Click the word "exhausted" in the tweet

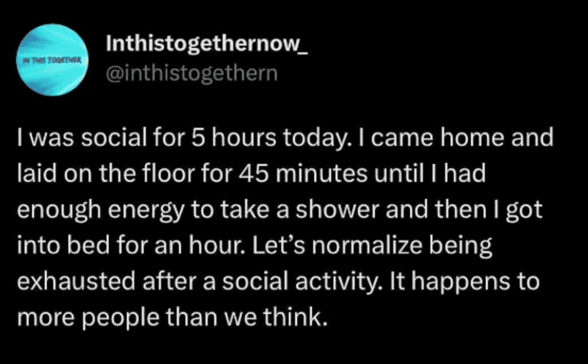[x=76, y=282]
